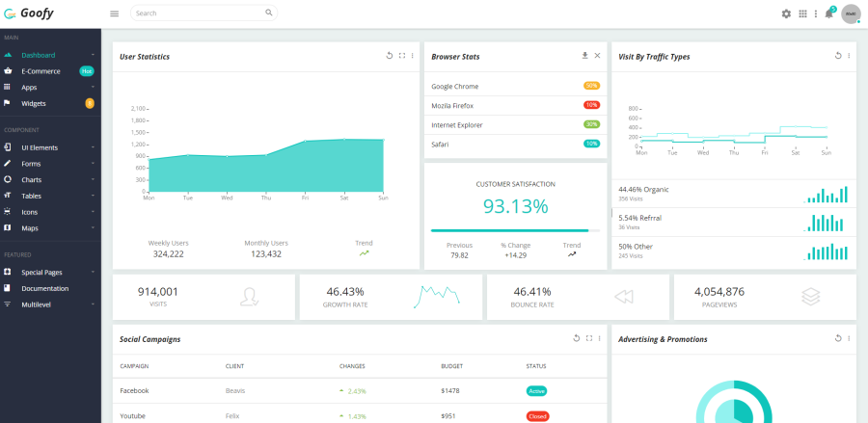Click the 914,001 Visits card
Viewport: 868px width, 423px height.
point(203,297)
